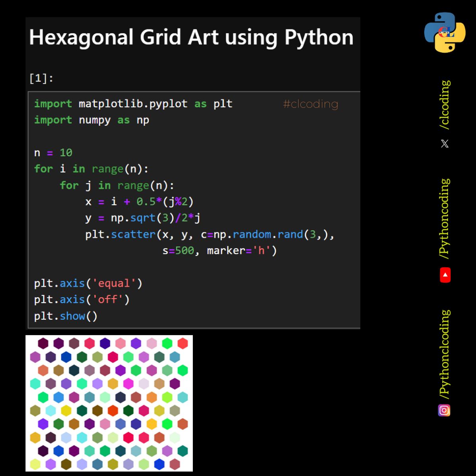This screenshot has width=476, height=476.
Task: Click the numpy import statement
Action: pos(91,120)
